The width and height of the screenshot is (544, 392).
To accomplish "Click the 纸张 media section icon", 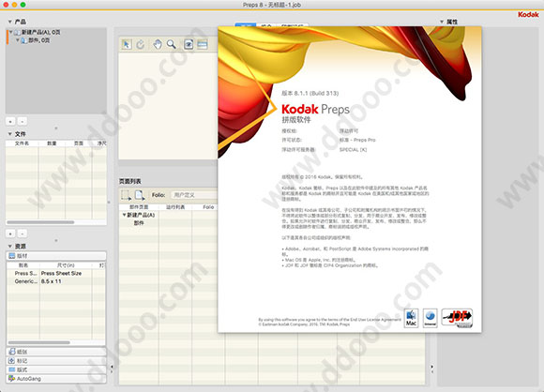I will [12, 352].
